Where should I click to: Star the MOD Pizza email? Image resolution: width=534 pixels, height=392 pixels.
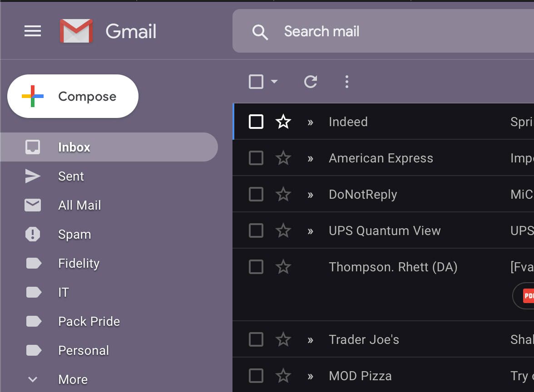(x=283, y=376)
